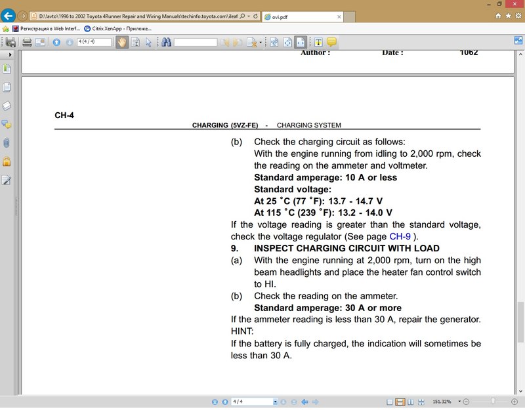Open the 151.32% zoom level dropdown
525x420 pixels.
tap(459, 402)
